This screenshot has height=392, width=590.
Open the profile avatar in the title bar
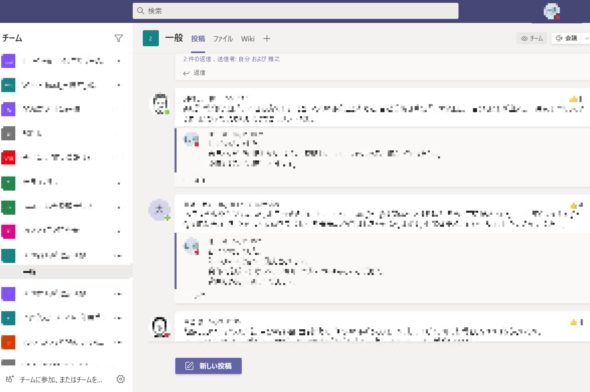(552, 11)
